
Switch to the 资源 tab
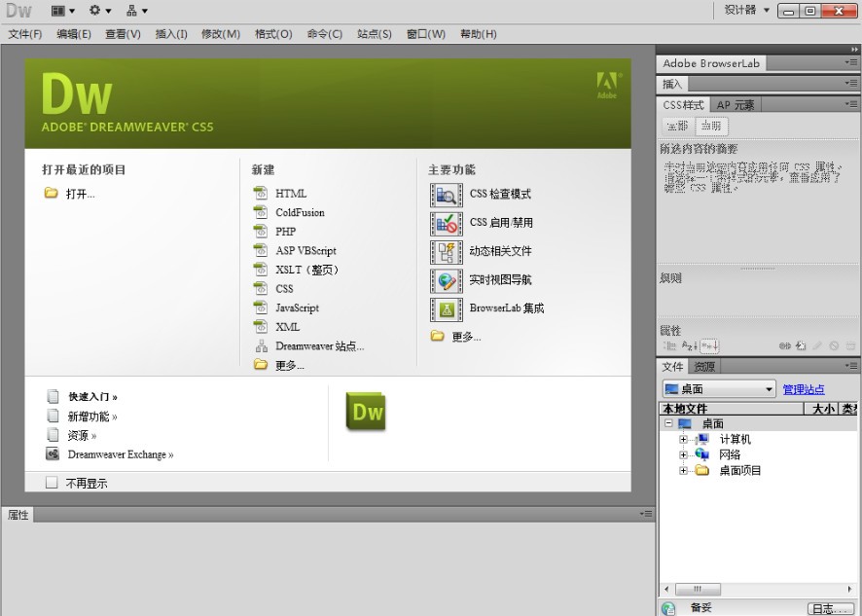[x=704, y=366]
